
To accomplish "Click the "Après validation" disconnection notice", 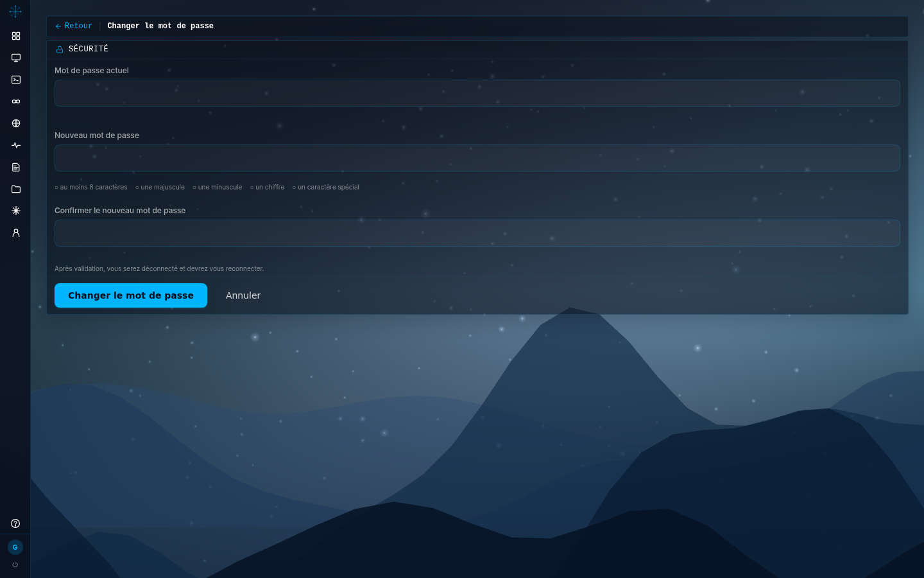I will [159, 269].
